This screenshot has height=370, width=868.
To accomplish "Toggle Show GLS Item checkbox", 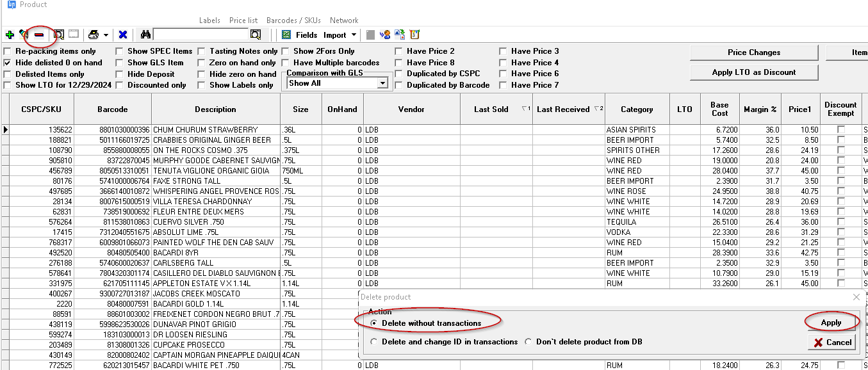I will click(119, 63).
